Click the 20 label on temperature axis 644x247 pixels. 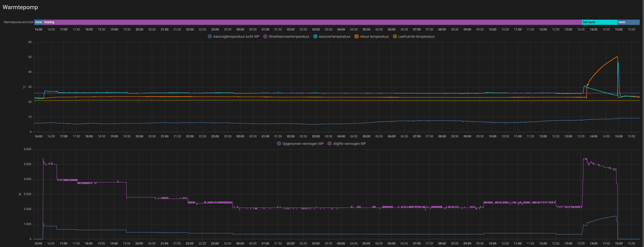[x=30, y=102]
